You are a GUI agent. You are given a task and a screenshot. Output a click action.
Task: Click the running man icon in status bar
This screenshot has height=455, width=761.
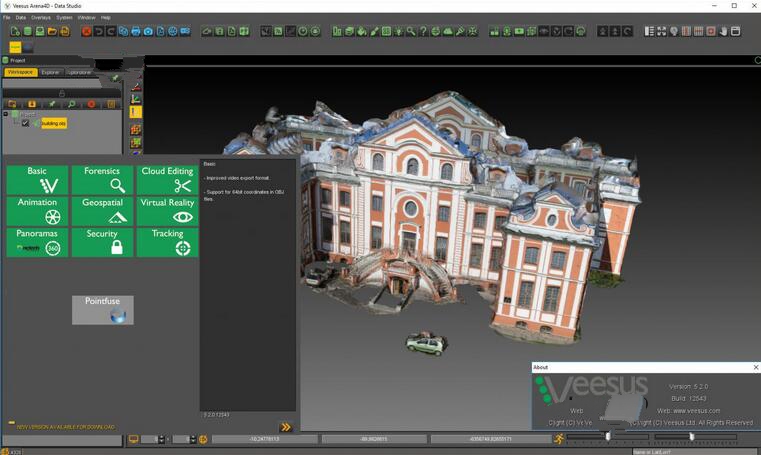(x=559, y=439)
